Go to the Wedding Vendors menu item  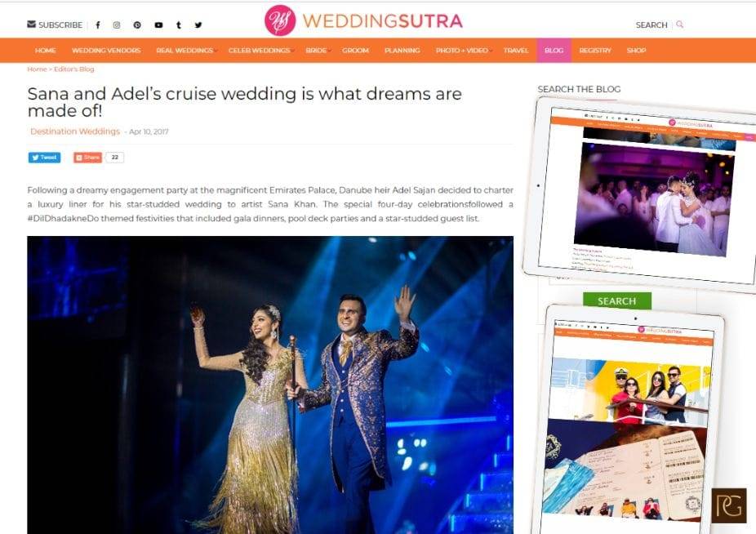tap(106, 50)
